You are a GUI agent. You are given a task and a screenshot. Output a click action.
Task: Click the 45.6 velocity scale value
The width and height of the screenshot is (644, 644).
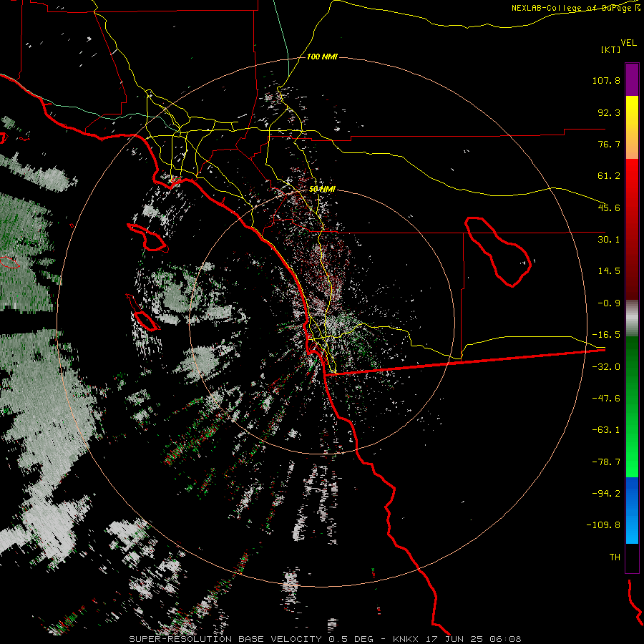click(609, 208)
